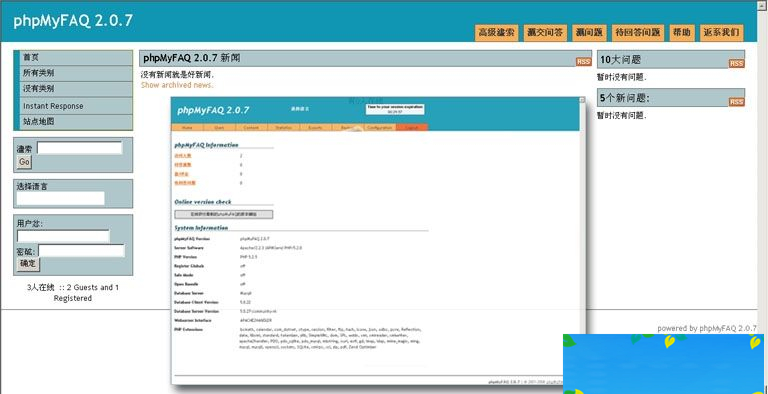Open the 提问题 page
Image resolution: width=768 pixels, height=394 pixels.
tap(589, 33)
